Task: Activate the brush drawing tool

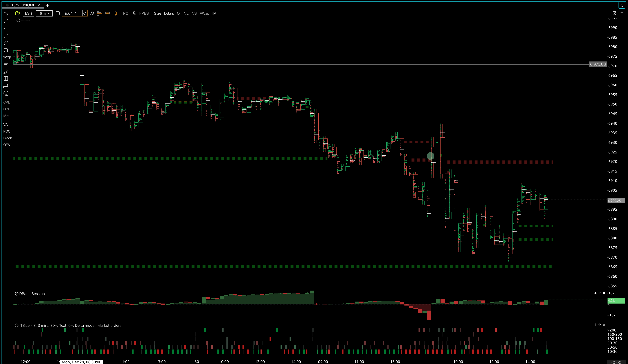Action: pyautogui.click(x=6, y=71)
